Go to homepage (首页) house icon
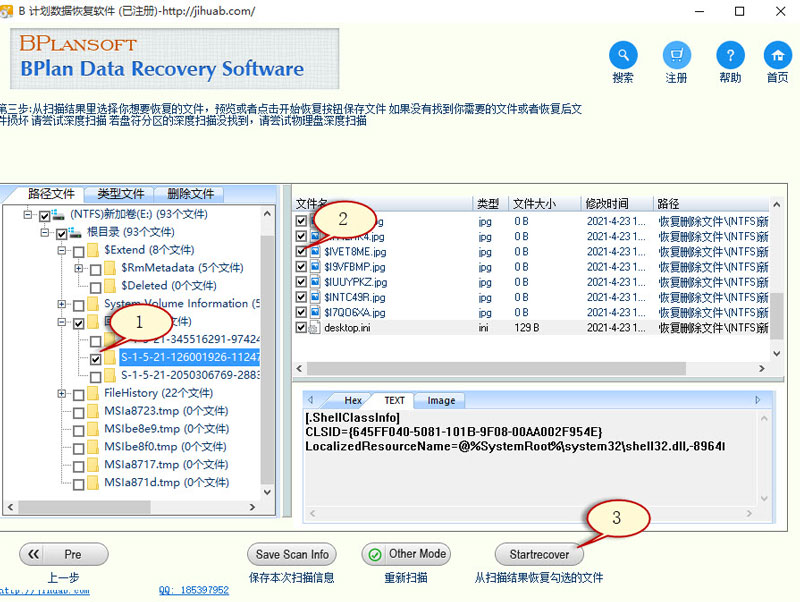800x602 pixels. coord(777,55)
